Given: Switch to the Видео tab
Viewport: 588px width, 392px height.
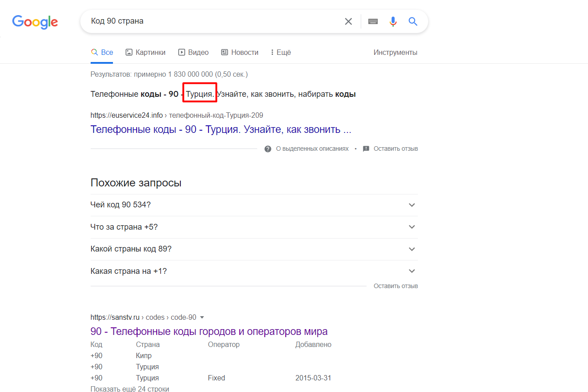Looking at the screenshot, I should click(x=193, y=52).
